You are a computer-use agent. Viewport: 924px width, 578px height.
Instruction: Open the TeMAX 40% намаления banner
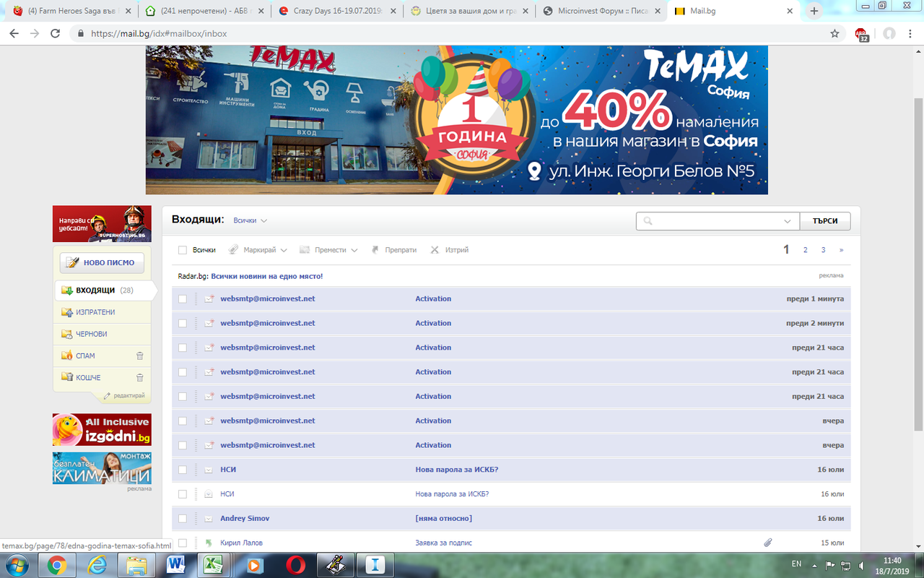click(x=457, y=120)
